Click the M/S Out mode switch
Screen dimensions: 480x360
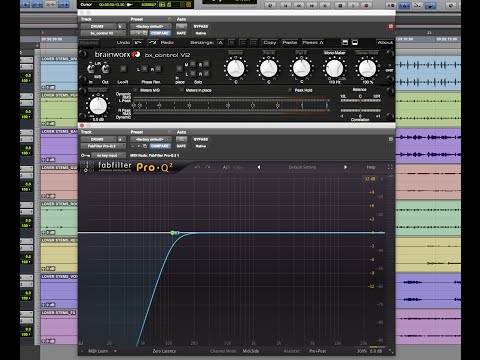[x=105, y=69]
